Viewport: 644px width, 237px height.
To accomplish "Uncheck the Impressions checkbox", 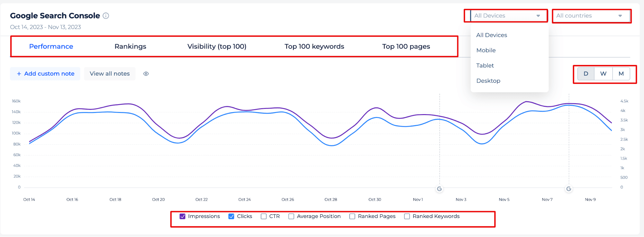I will 182,216.
